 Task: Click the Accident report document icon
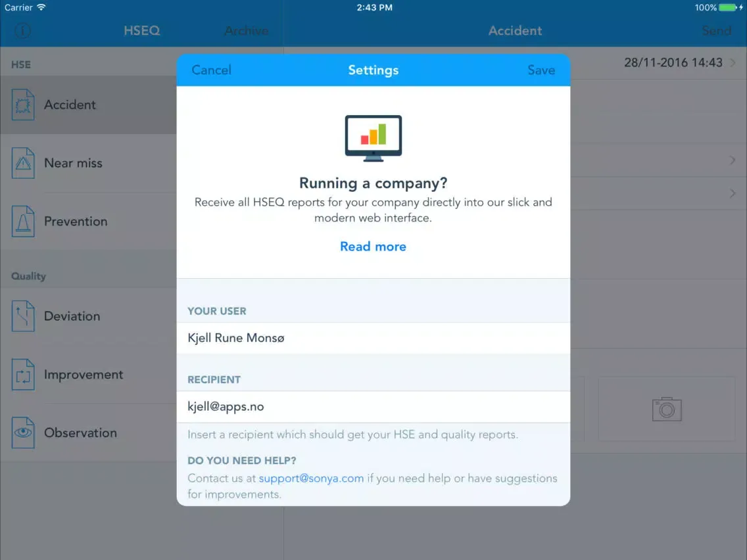coord(23,105)
